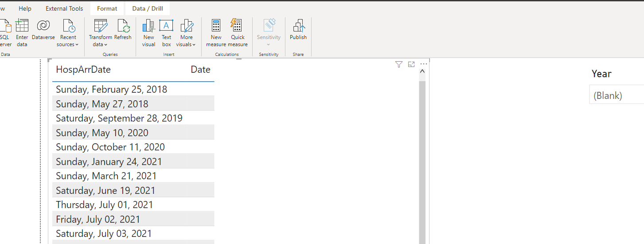644x244 pixels.
Task: Select row Sunday, October 11, 2020
Action: [133, 147]
